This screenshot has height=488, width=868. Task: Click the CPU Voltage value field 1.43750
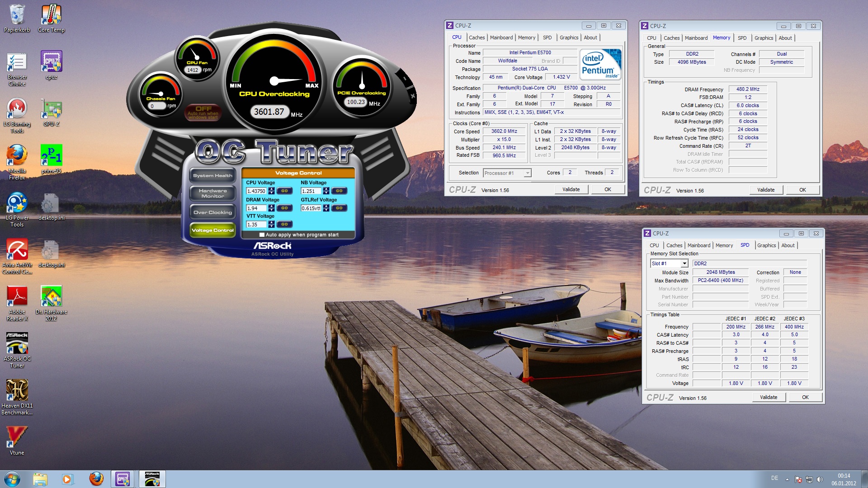[257, 191]
